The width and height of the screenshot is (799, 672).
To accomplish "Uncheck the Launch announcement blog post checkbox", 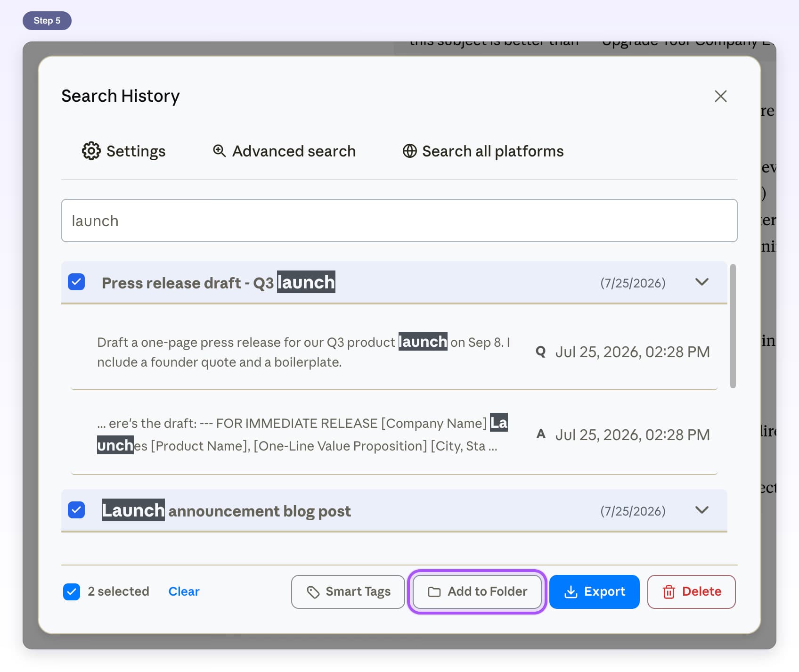I will [x=76, y=510].
